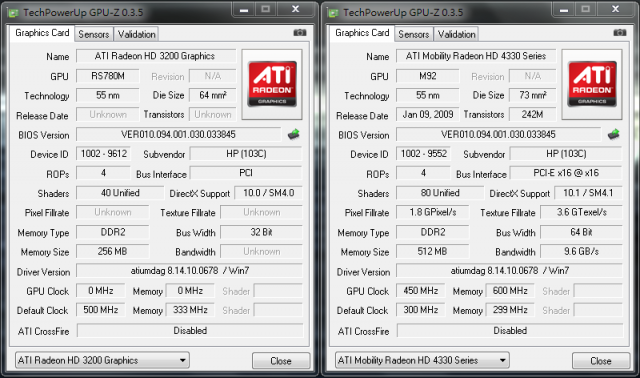Click the Bus Width value 64 Bit
This screenshot has width=640, height=378.
(x=582, y=232)
